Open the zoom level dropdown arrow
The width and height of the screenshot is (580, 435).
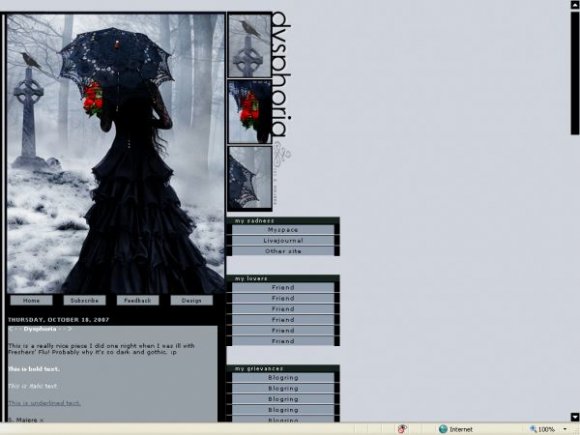(x=565, y=429)
